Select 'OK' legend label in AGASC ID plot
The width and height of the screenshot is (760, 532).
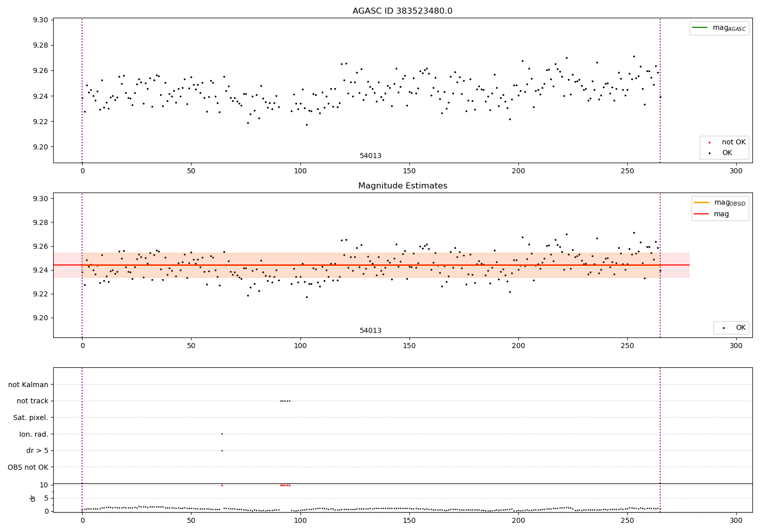point(727,153)
